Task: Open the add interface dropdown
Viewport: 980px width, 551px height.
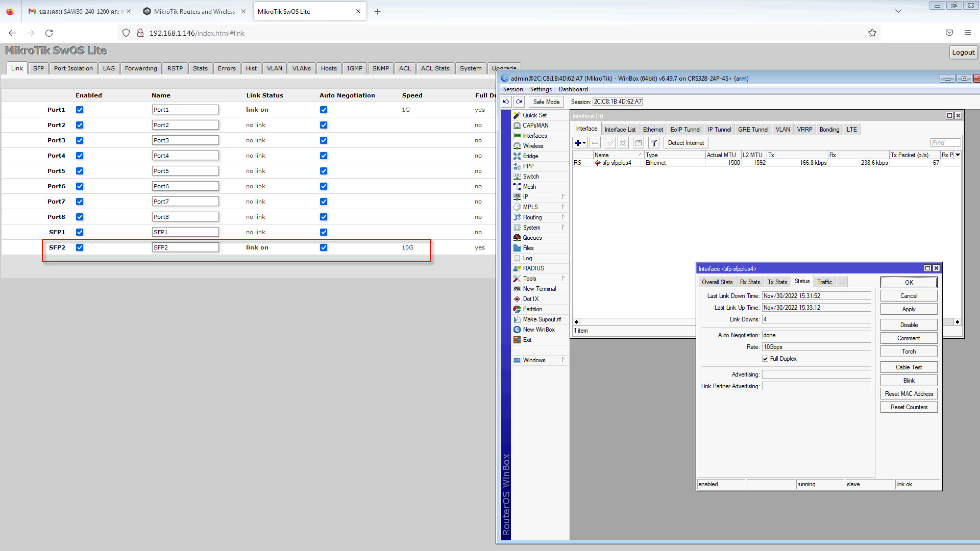Action: 580,143
